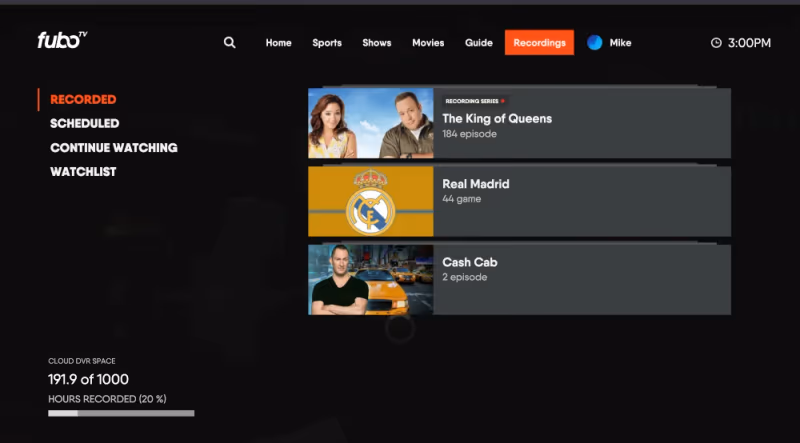Click the 191.9 of 1000 storage text
Image resolution: width=800 pixels, height=443 pixels.
click(88, 379)
